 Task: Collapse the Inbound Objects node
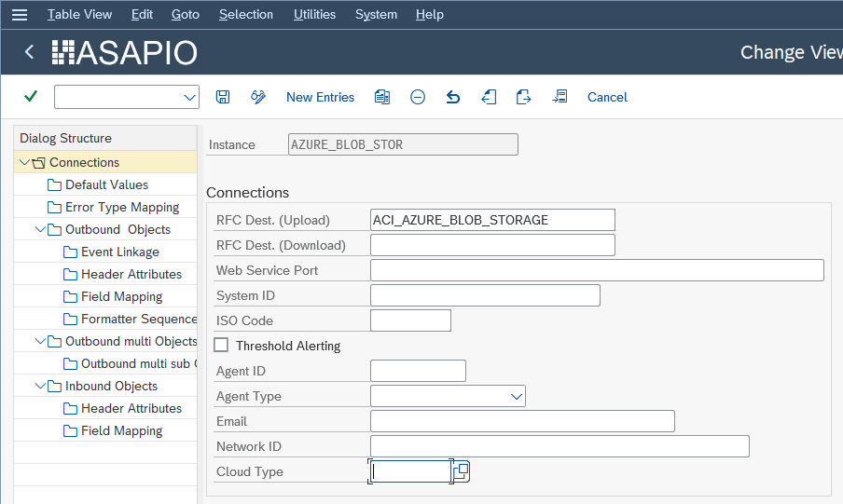[40, 386]
